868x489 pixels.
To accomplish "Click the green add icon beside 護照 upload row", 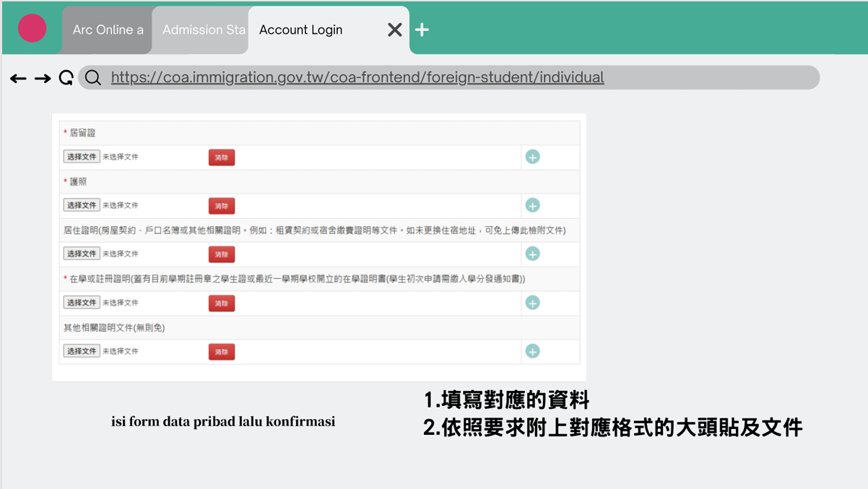I will [x=532, y=205].
